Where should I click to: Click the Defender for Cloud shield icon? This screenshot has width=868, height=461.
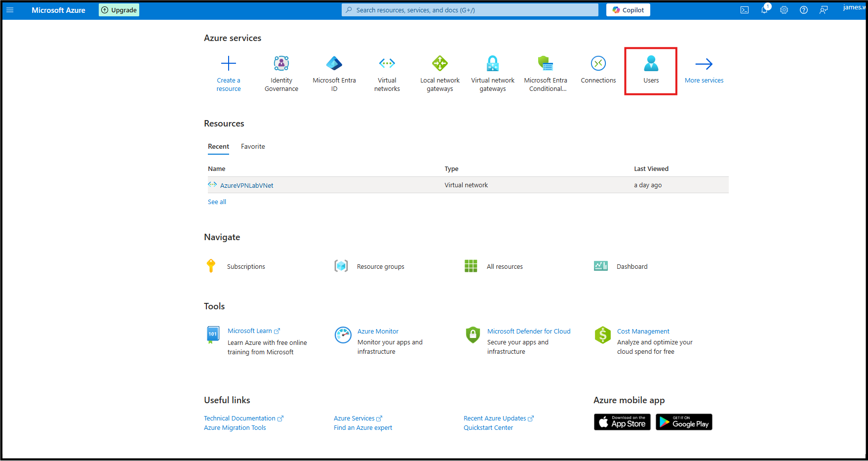[x=473, y=335]
